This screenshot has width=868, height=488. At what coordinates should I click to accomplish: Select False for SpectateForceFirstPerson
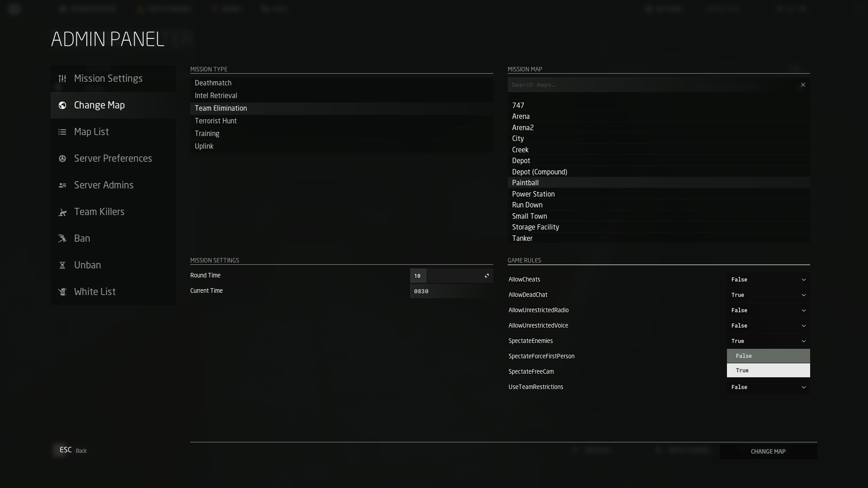768,356
